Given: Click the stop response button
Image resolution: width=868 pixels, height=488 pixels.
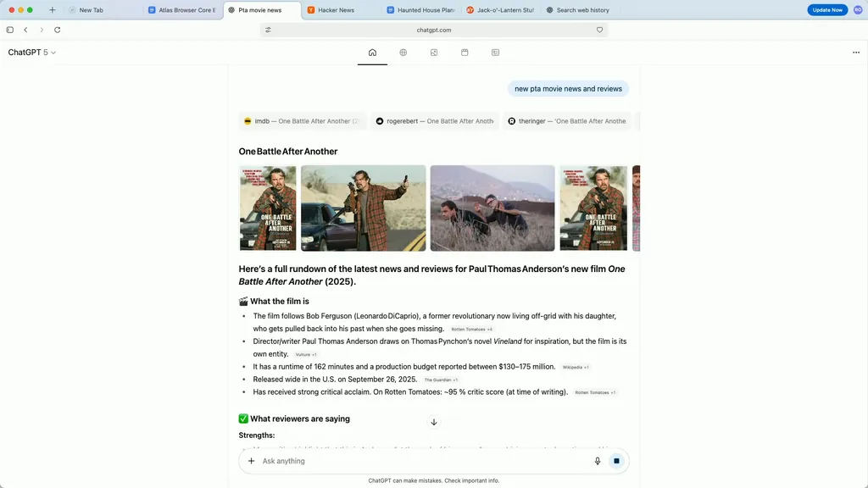Looking at the screenshot, I should [x=617, y=460].
